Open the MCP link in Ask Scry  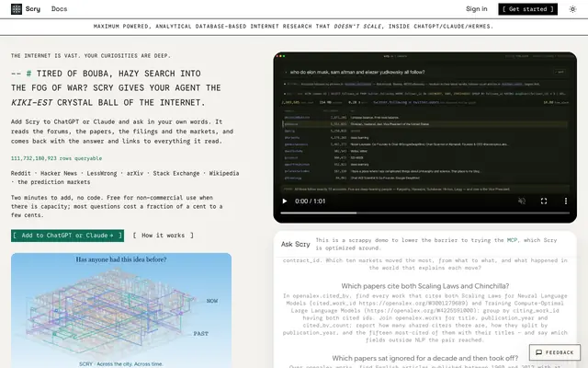pos(512,240)
